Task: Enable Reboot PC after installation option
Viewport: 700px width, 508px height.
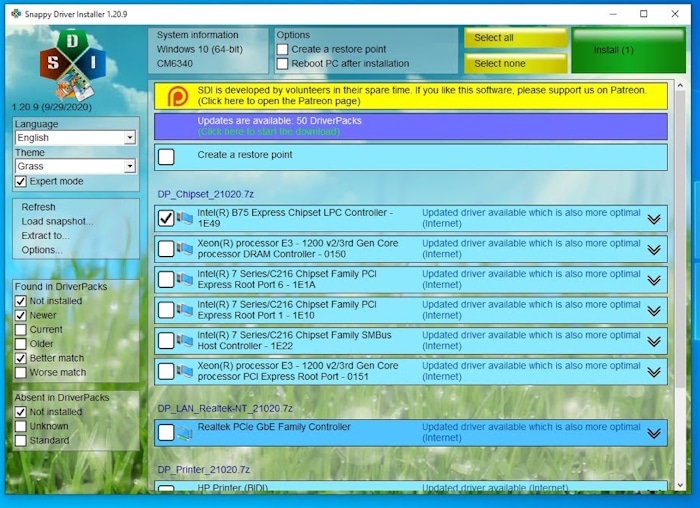Action: 283,64
